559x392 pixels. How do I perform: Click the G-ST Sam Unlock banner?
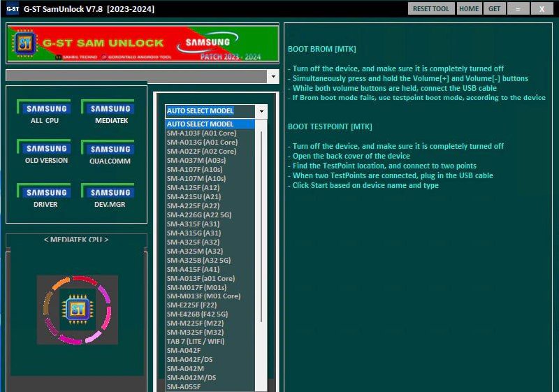click(143, 43)
